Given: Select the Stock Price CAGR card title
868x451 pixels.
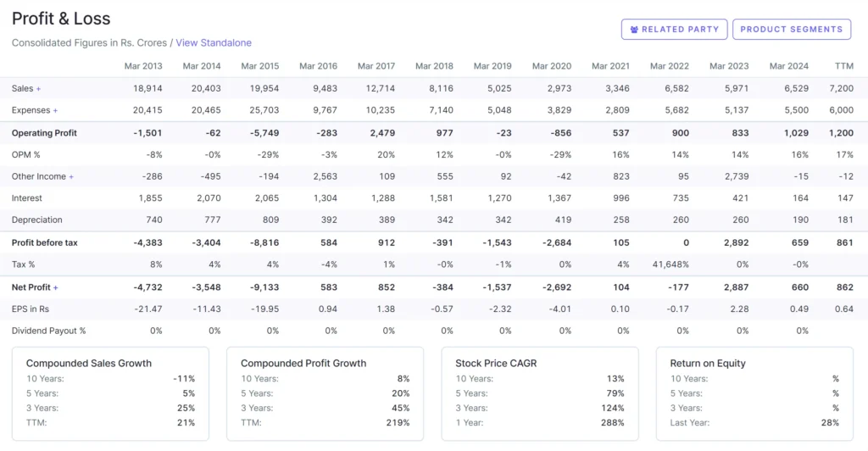Looking at the screenshot, I should coord(496,363).
